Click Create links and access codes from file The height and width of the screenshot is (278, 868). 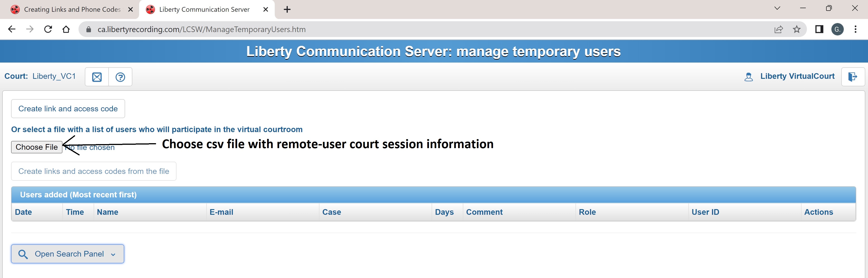click(95, 171)
